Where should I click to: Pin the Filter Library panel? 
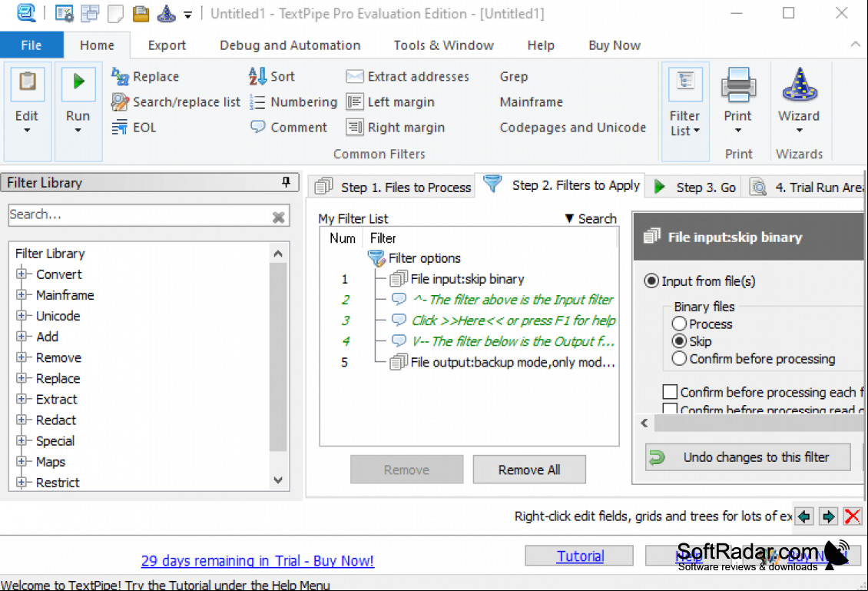(286, 181)
